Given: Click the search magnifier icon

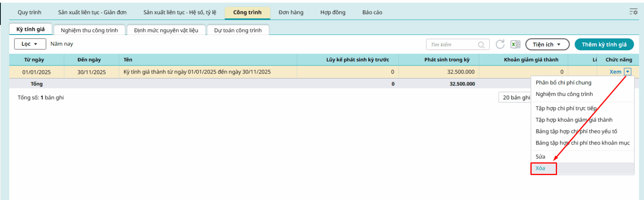Looking at the screenshot, I should (481, 45).
